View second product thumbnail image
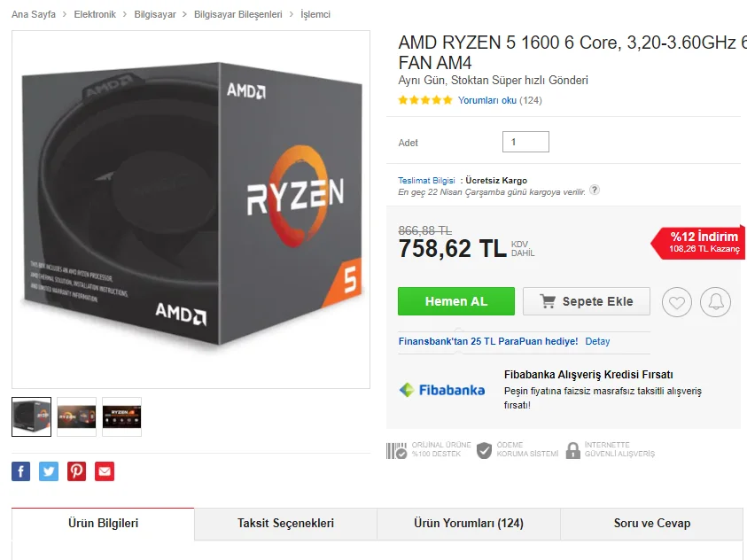The image size is (747, 560). (77, 416)
